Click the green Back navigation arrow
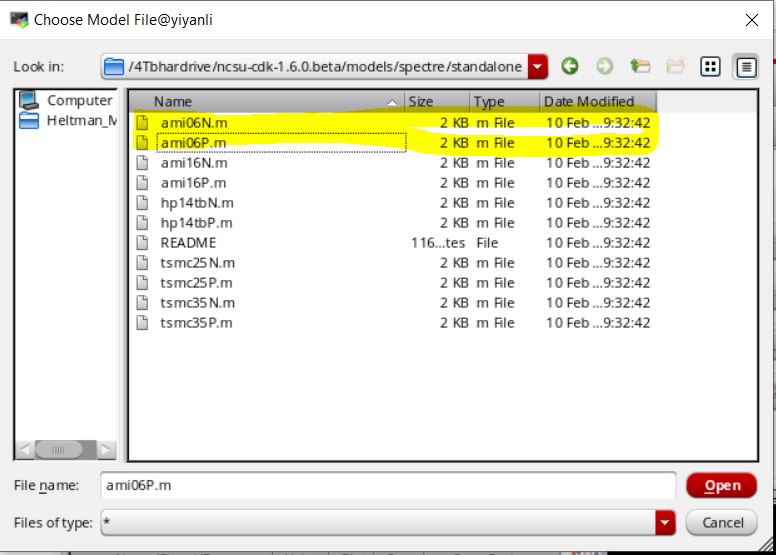 pyautogui.click(x=570, y=67)
